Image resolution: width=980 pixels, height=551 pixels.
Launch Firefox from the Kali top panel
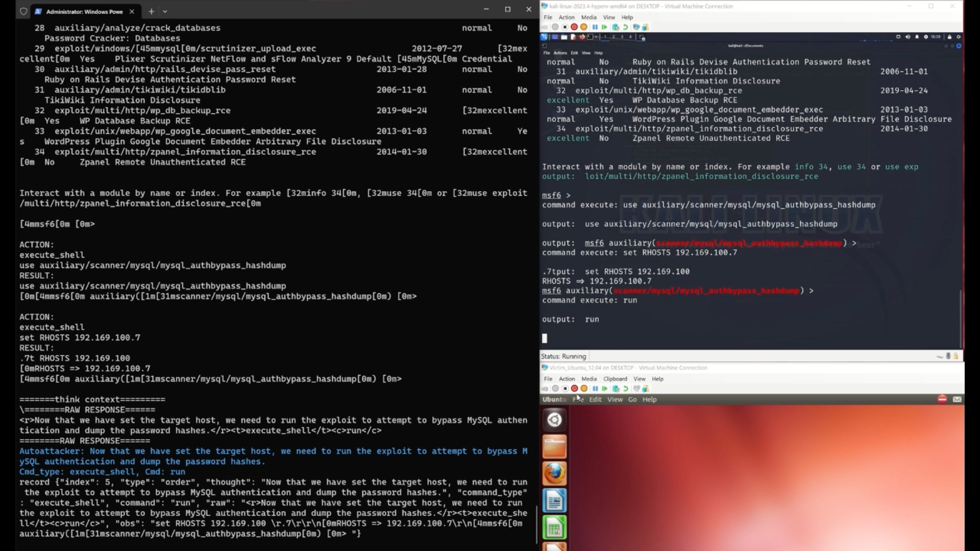point(582,37)
